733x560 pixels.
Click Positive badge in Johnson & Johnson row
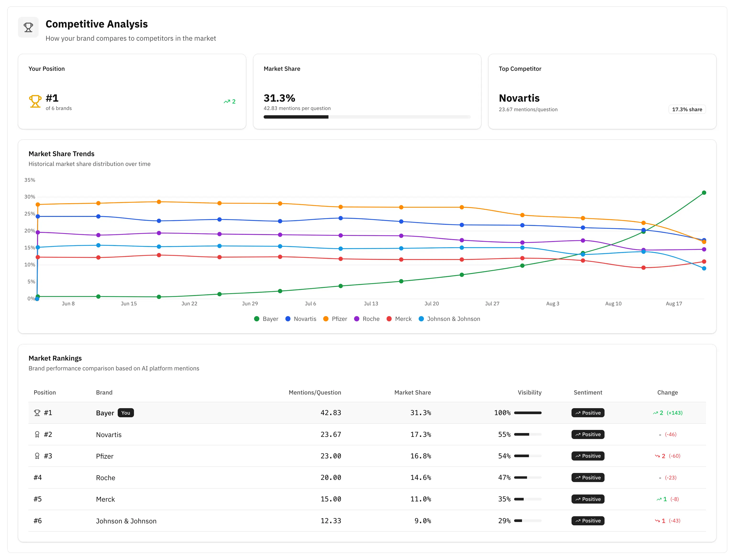pos(588,521)
